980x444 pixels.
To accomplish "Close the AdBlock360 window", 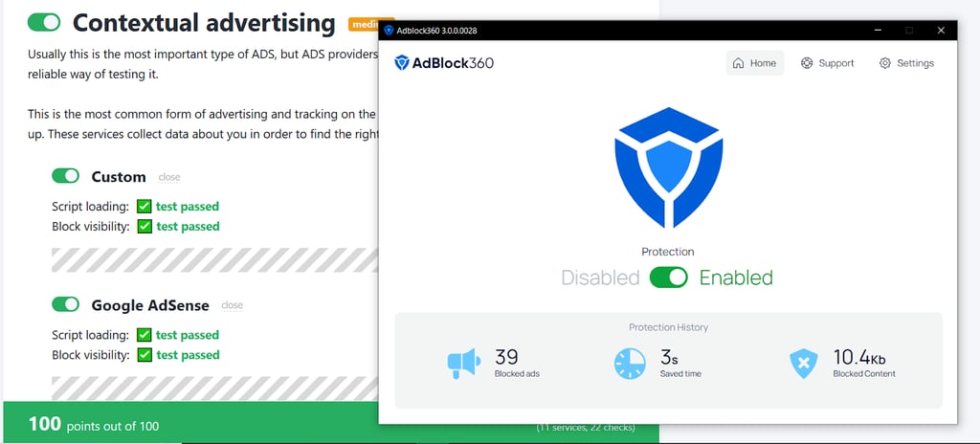I will (x=941, y=30).
